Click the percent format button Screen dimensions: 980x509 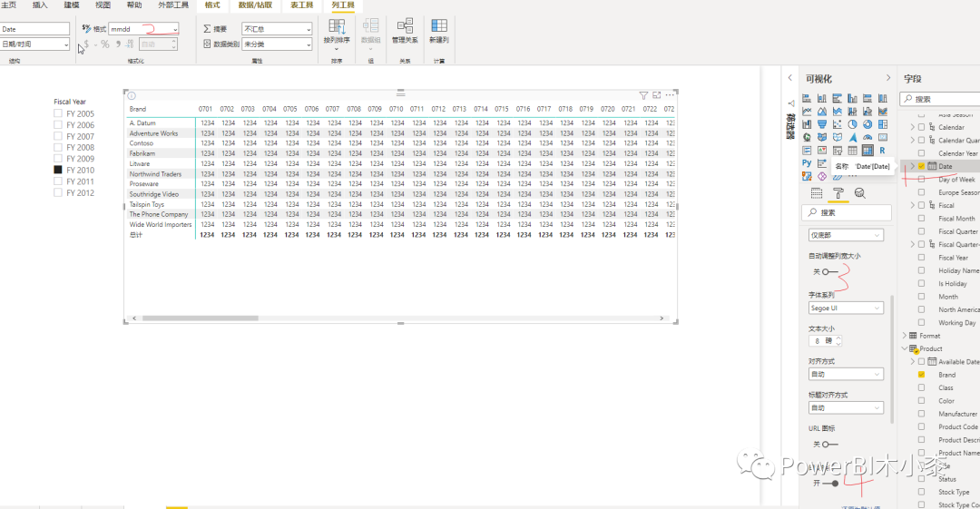click(x=105, y=44)
